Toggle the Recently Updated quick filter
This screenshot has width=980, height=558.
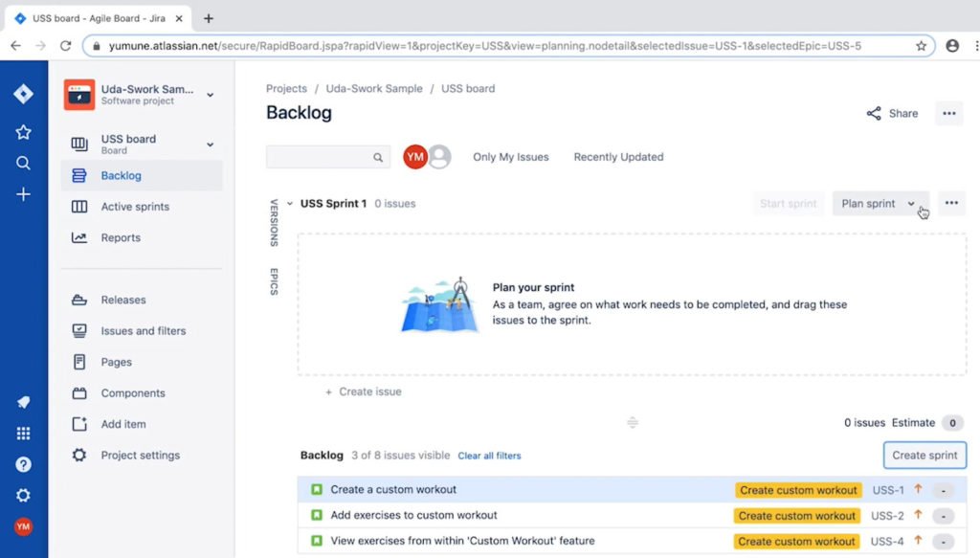coord(619,157)
